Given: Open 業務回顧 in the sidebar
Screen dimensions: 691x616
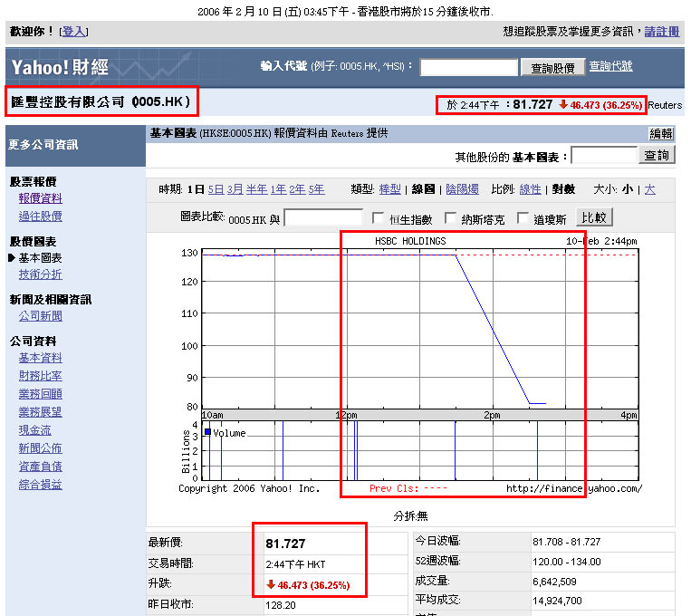Looking at the screenshot, I should pos(40,394).
